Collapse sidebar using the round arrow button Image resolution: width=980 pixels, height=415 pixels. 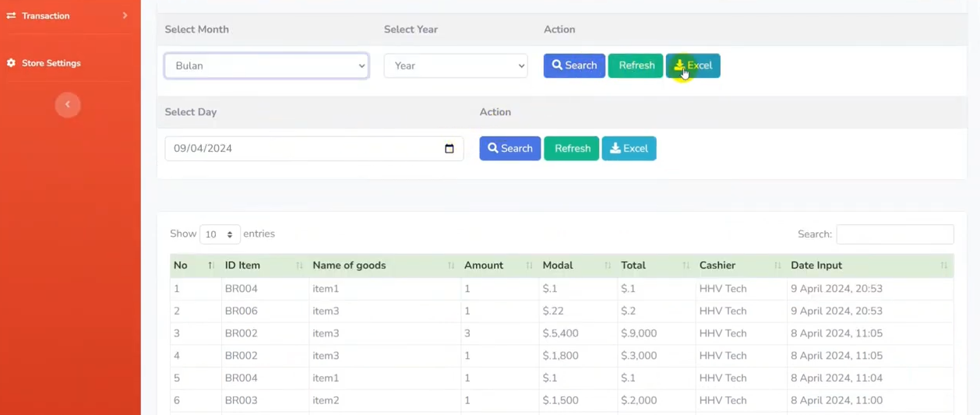point(68,104)
